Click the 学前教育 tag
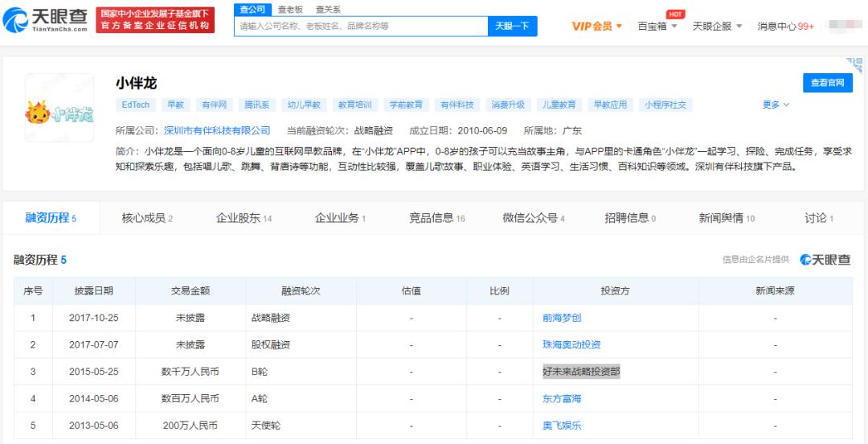868x444 pixels. point(406,105)
